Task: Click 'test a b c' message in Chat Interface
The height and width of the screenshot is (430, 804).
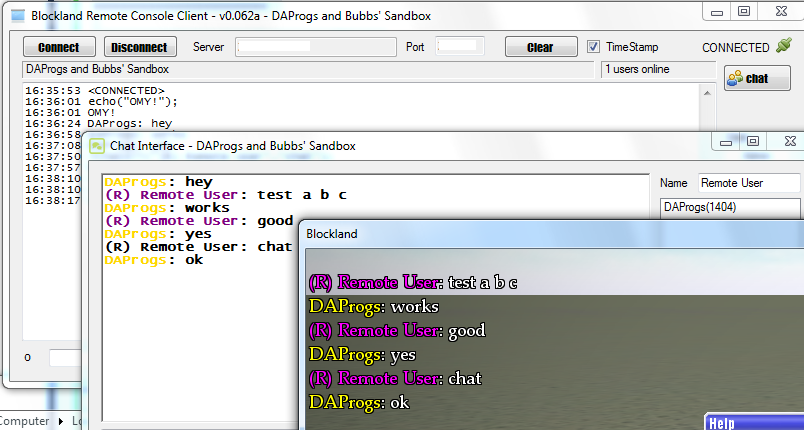Action: 302,195
